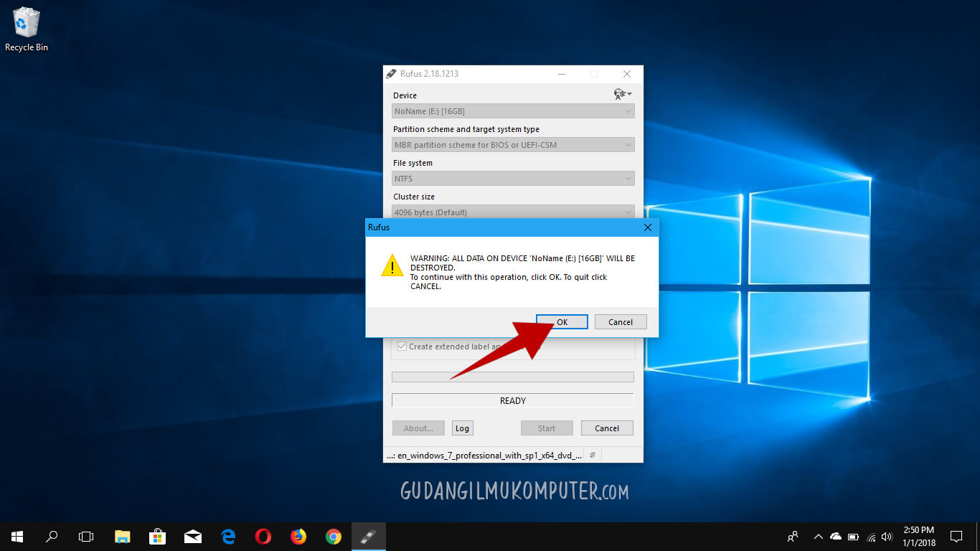
Task: Open the Device dropdown NoName (E:) [16GB]
Action: tap(513, 111)
